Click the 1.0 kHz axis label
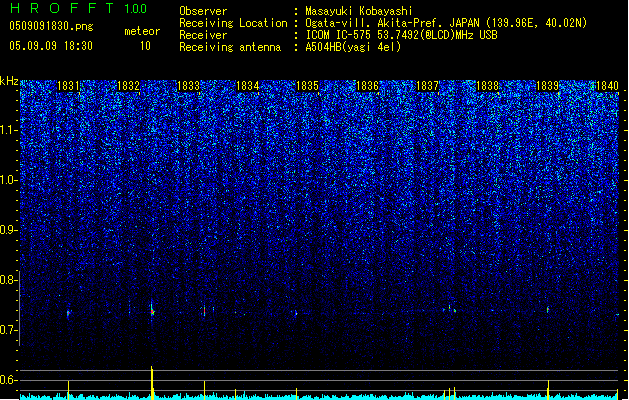The height and width of the screenshot is (400, 629). click(x=8, y=181)
